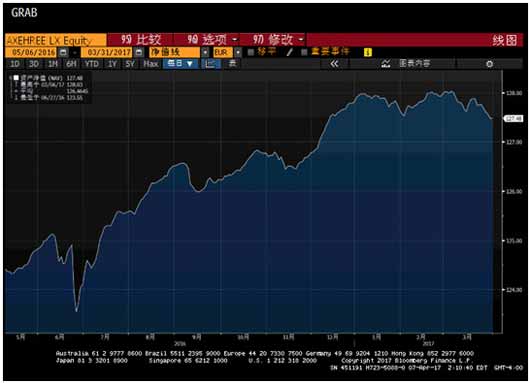Enable the 重要事件 events checkbox

[x=304, y=52]
